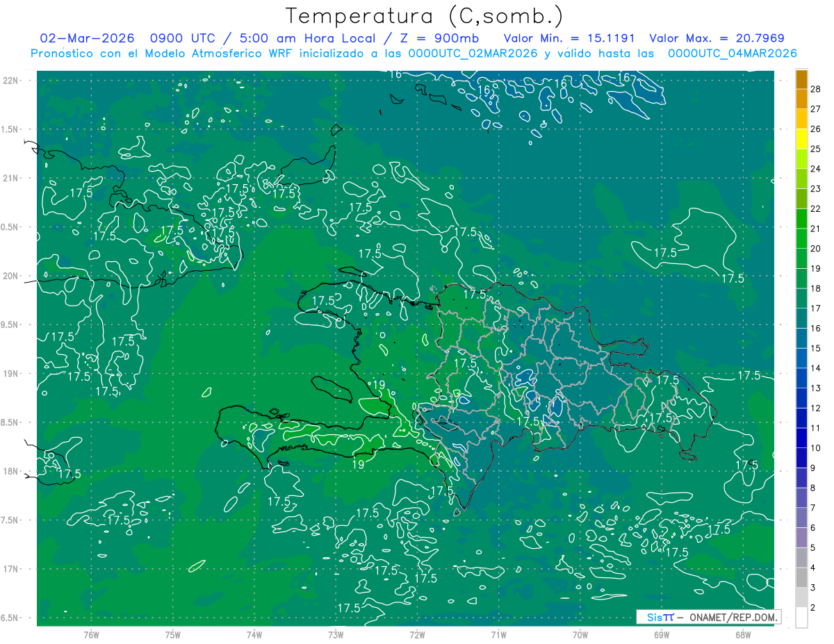Click the legend swatch between 16 and 17

pos(802,318)
